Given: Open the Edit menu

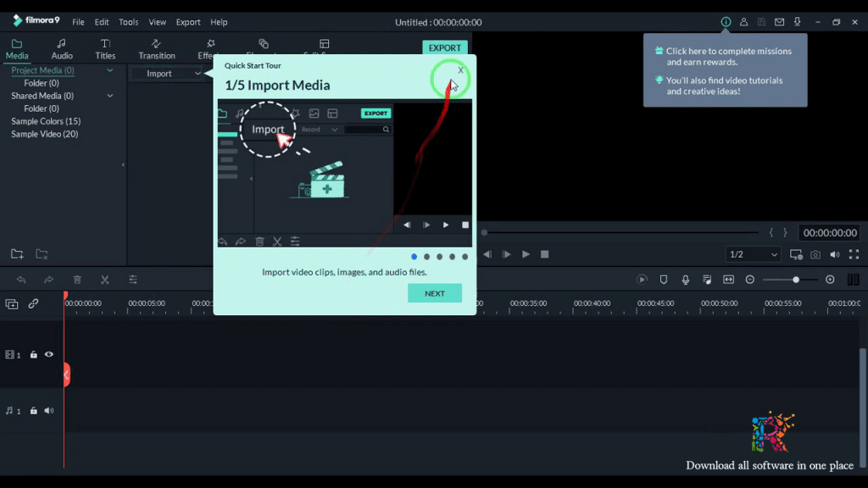Looking at the screenshot, I should 102,22.
